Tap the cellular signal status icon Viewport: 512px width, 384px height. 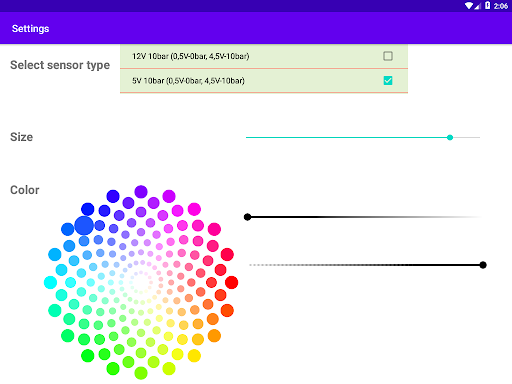[477, 6]
